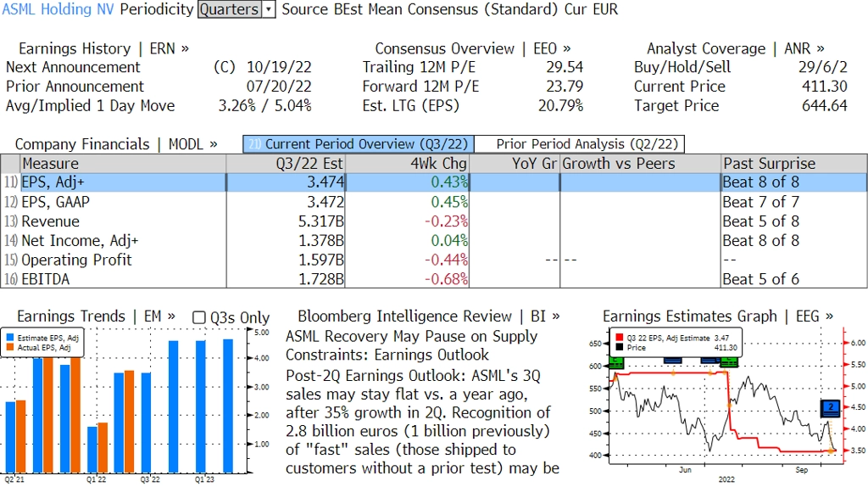Image resolution: width=868 pixels, height=487 pixels.
Task: Click the black Price legend swatch
Action: coord(619,347)
